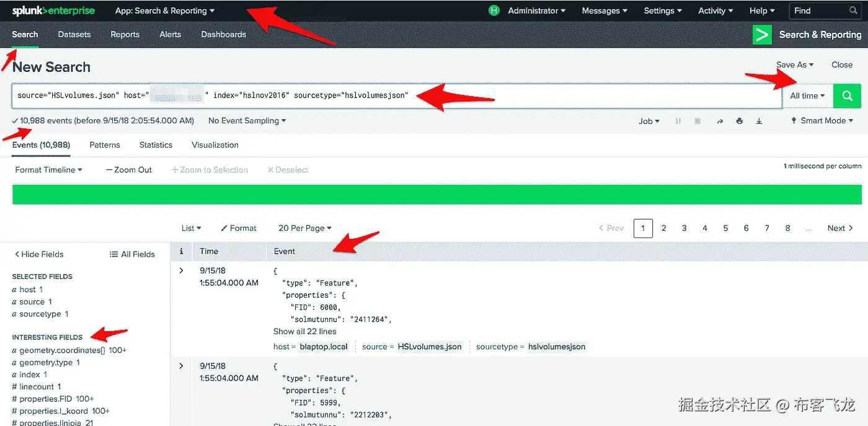The height and width of the screenshot is (426, 868).
Task: Click the Close button
Action: tap(842, 64)
